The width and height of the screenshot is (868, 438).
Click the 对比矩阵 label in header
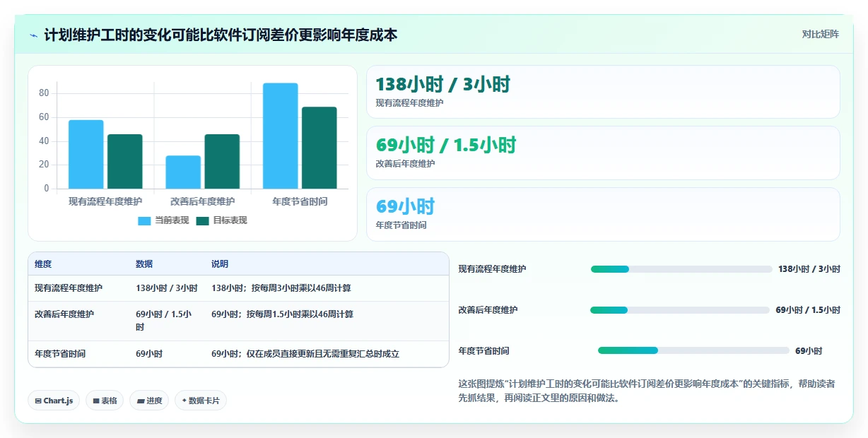click(821, 34)
